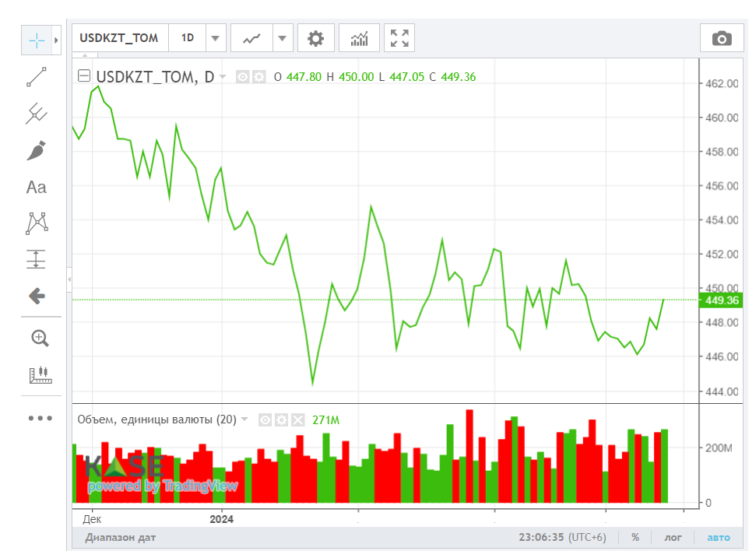This screenshot has width=756, height=551.
Task: Open the date range selector
Action: 121,537
